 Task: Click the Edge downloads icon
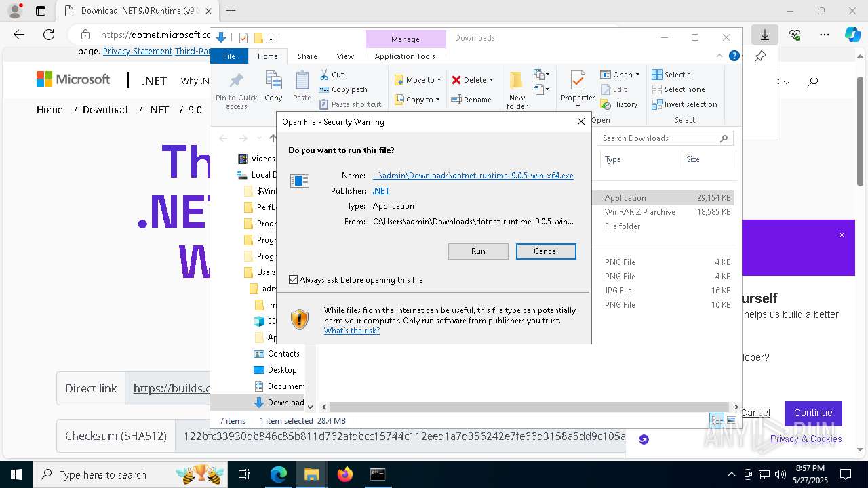pos(764,35)
